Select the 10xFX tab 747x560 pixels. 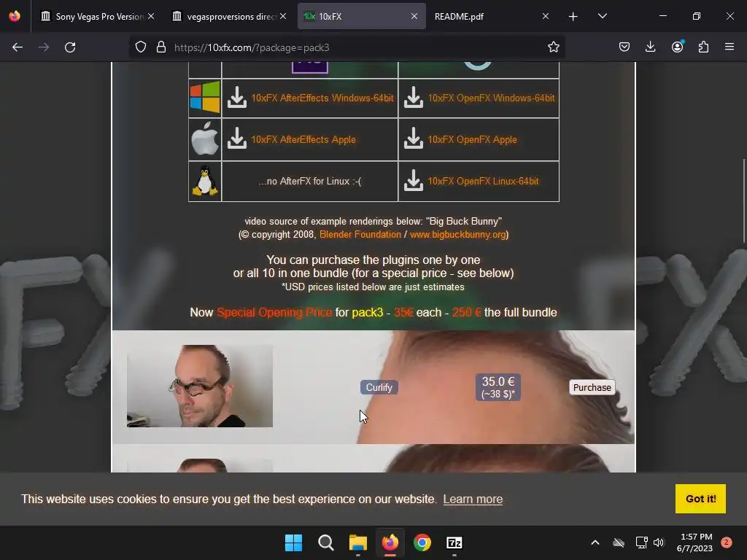tap(361, 16)
